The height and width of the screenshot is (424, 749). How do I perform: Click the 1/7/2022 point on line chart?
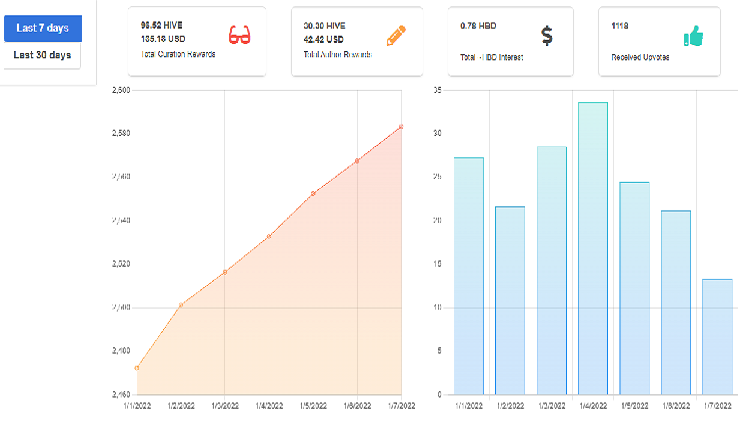pos(401,127)
